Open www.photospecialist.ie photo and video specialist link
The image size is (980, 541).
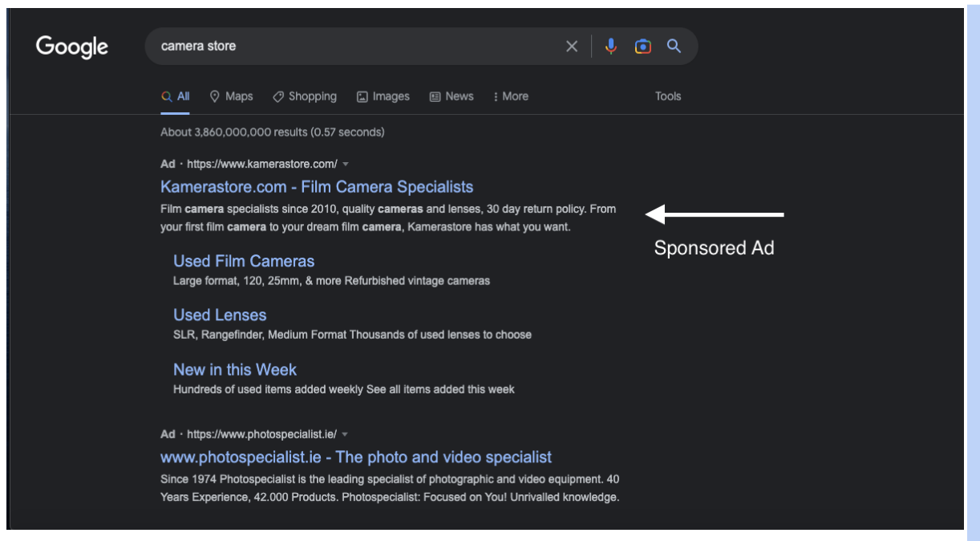356,457
